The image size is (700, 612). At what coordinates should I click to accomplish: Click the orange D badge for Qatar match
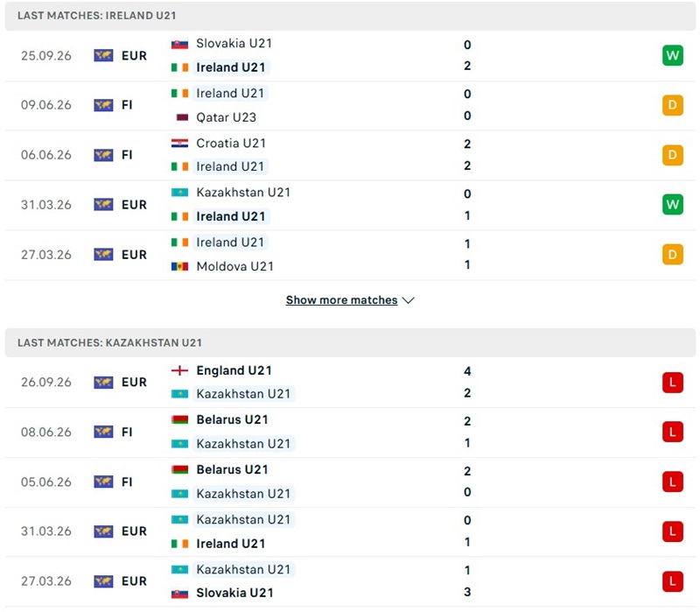tap(672, 105)
